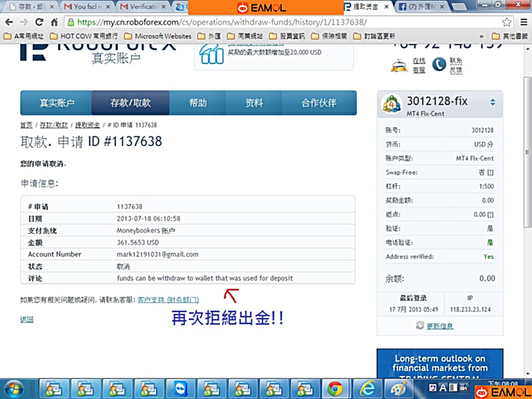Open the 帮助 navigation tab
The width and height of the screenshot is (532, 399).
pos(197,103)
